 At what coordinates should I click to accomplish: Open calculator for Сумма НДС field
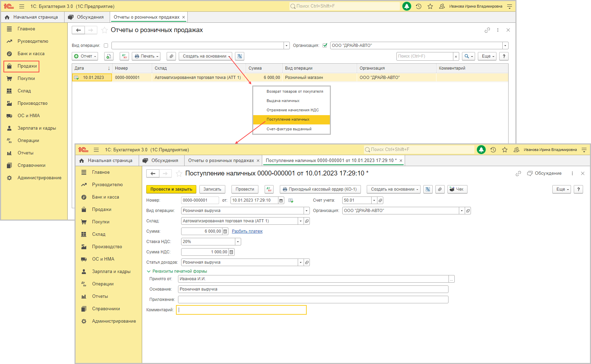coord(232,252)
